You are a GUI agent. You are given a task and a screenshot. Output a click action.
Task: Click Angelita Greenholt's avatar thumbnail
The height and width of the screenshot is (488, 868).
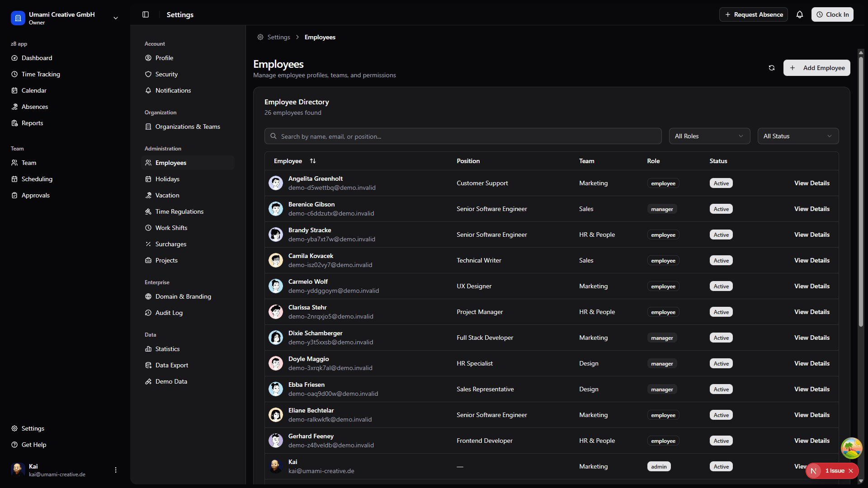[276, 183]
